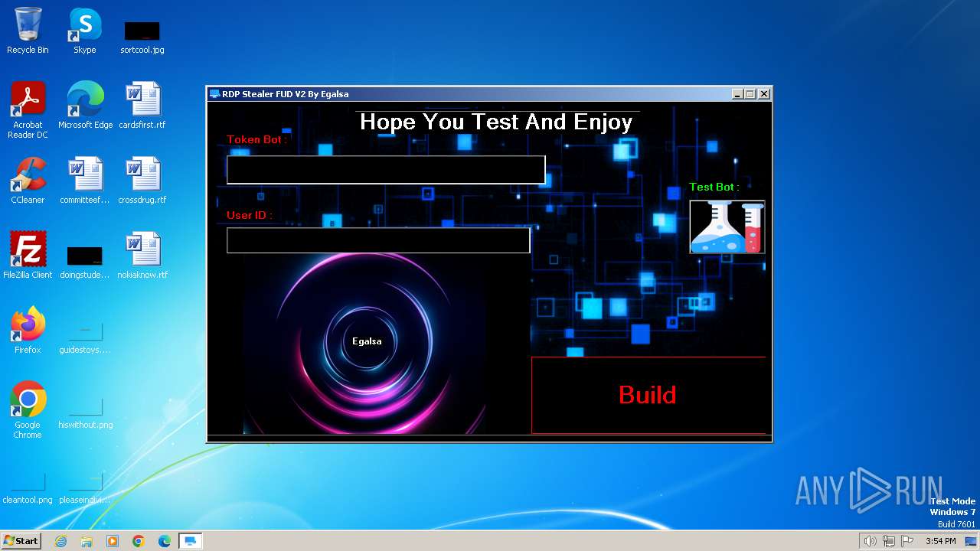This screenshot has height=551, width=980.
Task: Launch Google Chrome desktop shortcut
Action: (x=28, y=410)
